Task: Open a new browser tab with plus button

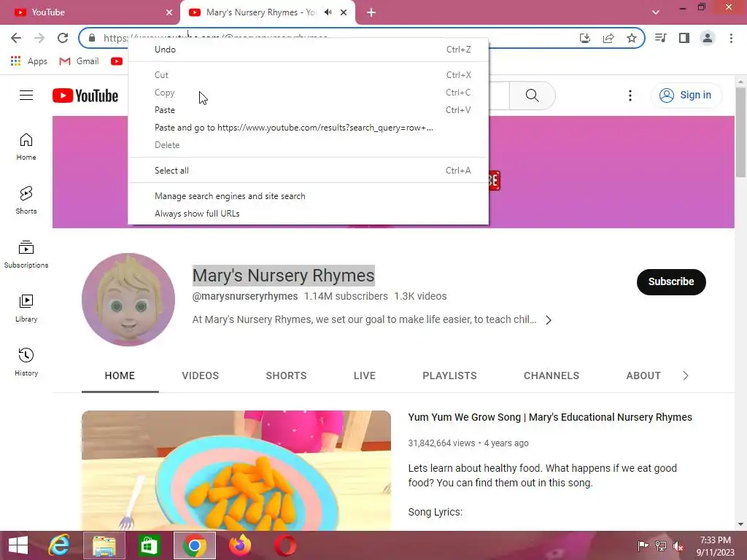Action: pos(371,12)
